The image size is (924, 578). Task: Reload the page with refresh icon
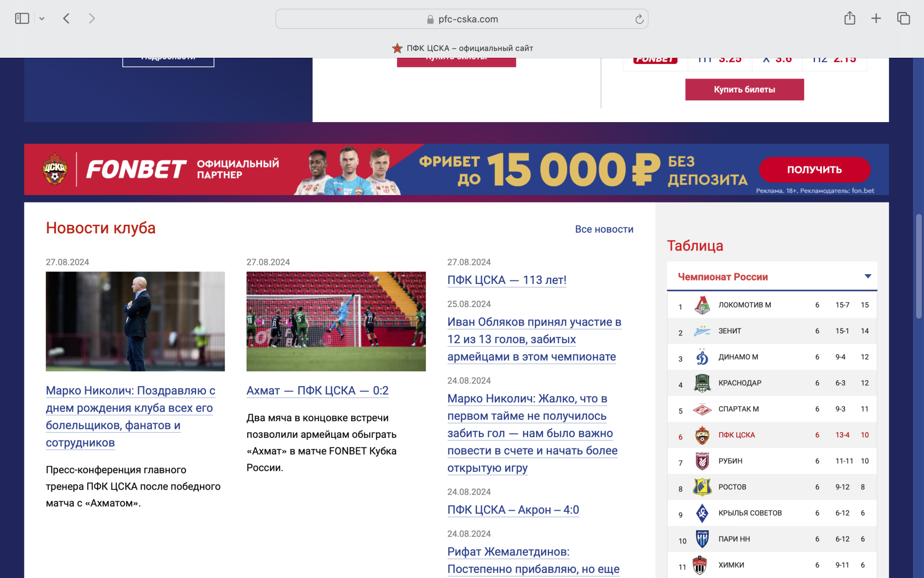pos(639,19)
